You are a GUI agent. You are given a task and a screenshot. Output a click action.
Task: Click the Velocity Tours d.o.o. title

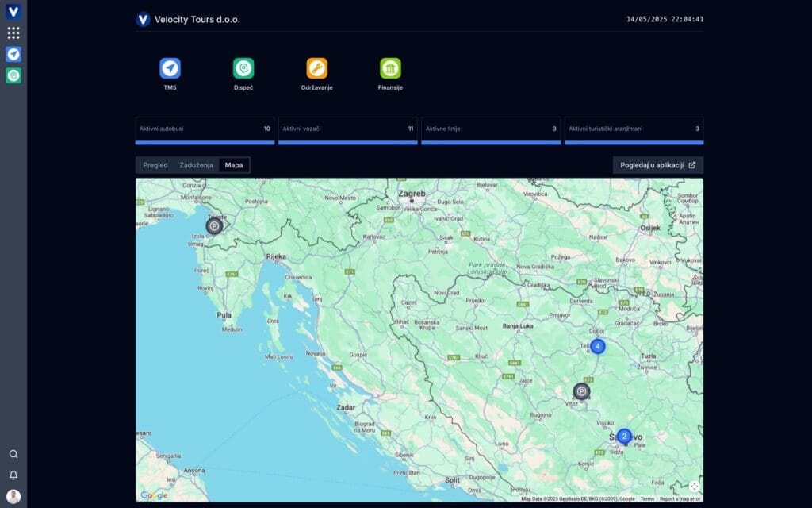tap(197, 20)
